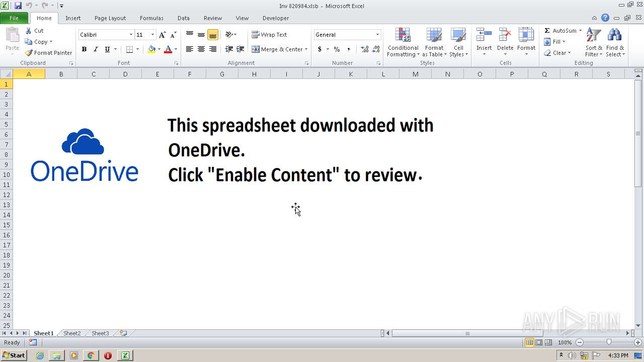644x362 pixels.
Task: Click the Increase Font Size icon
Action: coord(162,35)
